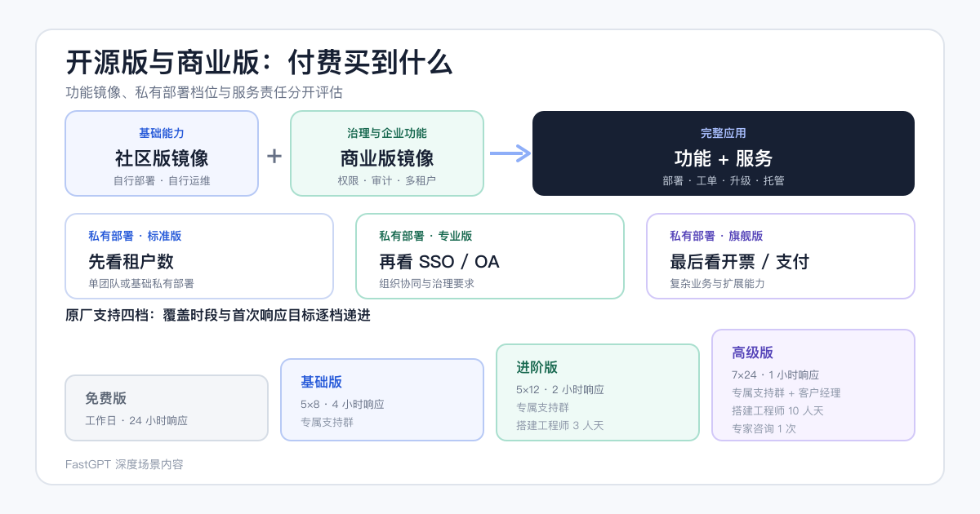Image resolution: width=980 pixels, height=514 pixels.
Task: Select the 私有部署 · 旗舰版 card
Action: (x=781, y=256)
